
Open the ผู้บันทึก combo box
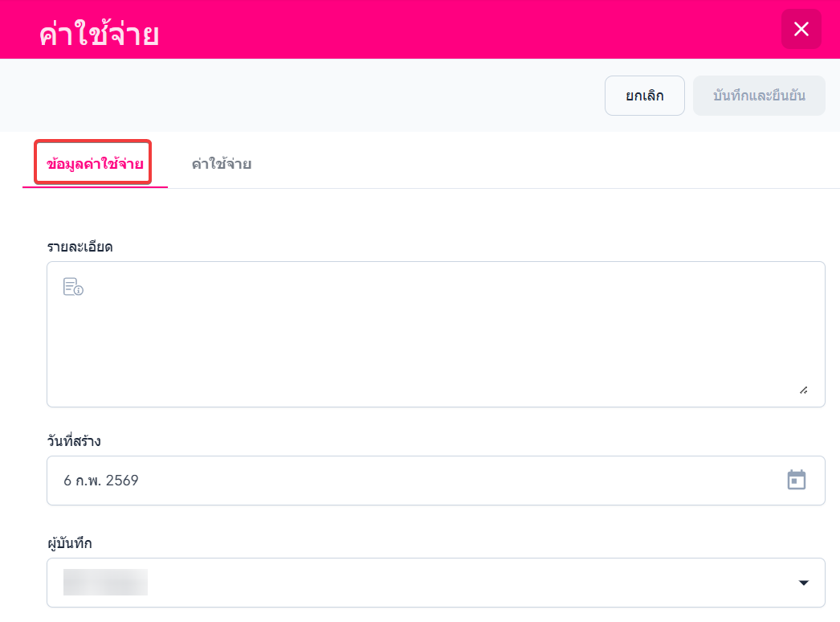click(435, 583)
